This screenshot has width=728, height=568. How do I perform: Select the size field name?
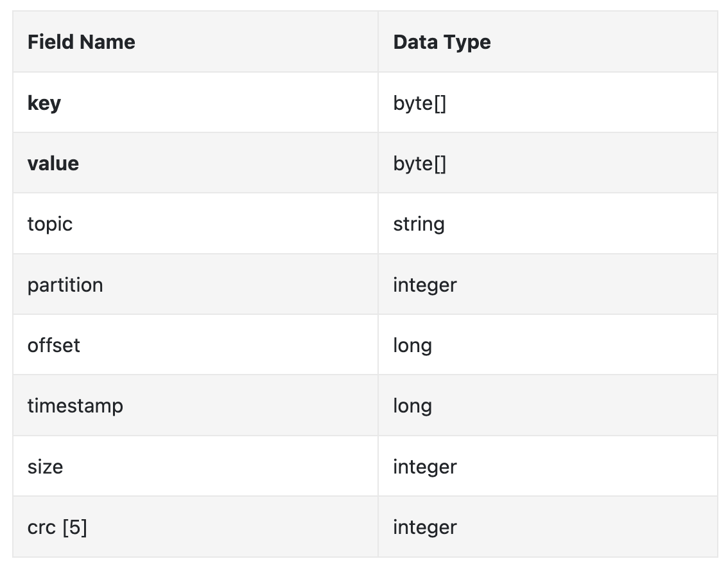pos(45,466)
